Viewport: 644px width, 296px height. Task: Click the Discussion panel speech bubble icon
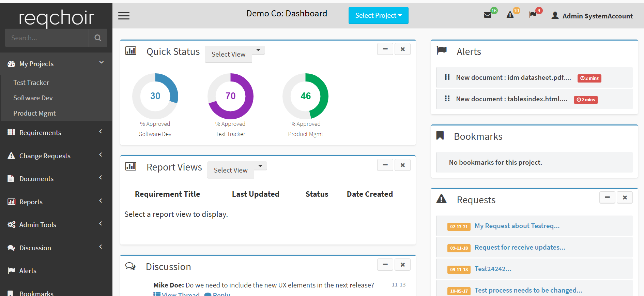click(131, 266)
